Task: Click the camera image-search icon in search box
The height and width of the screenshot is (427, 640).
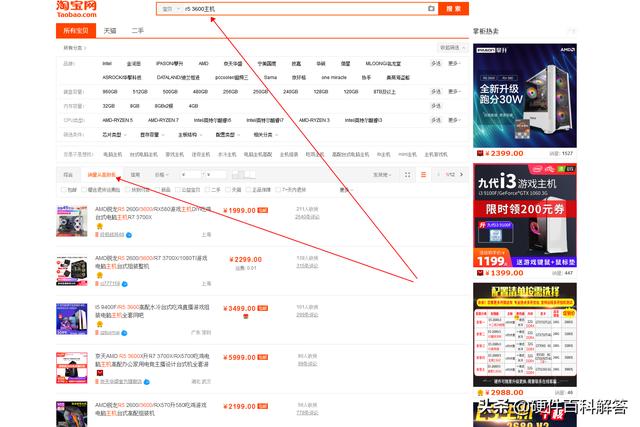Action: tap(431, 9)
